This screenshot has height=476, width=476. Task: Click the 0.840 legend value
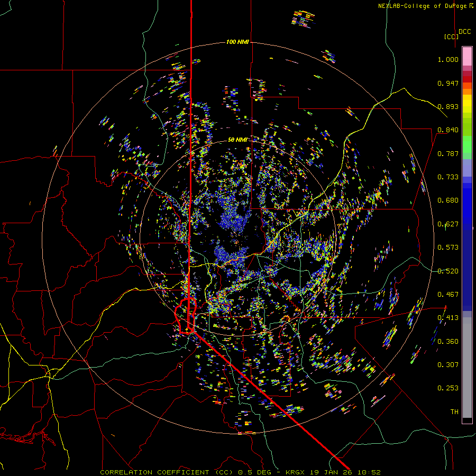coord(448,130)
